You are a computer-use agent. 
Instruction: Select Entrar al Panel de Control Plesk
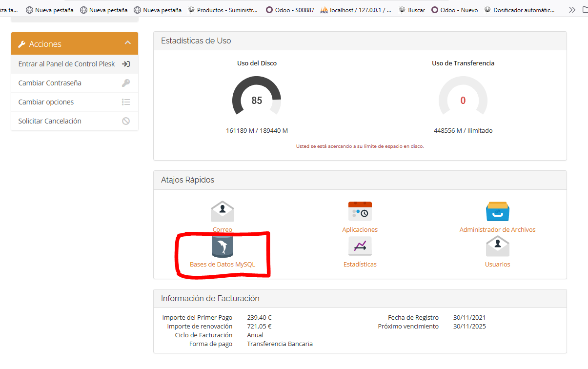pos(66,64)
